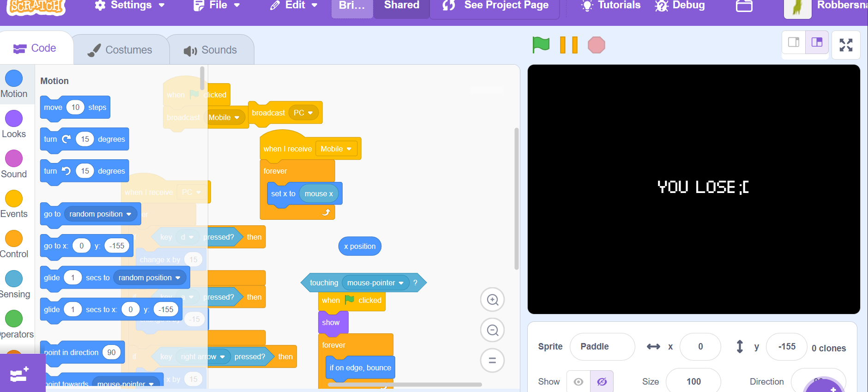Pause the project with the pause icon
This screenshot has height=392, width=868.
(x=569, y=45)
